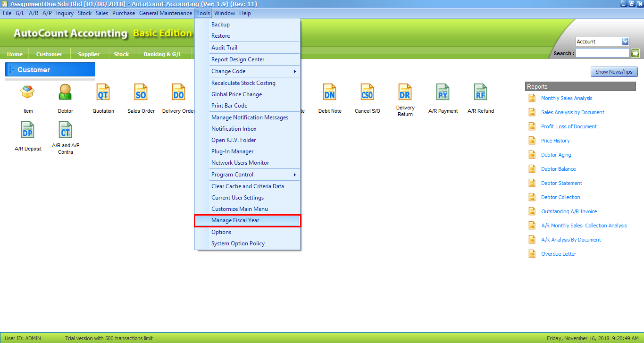This screenshot has width=644, height=343.
Task: Switch to the Stock tab
Action: (121, 54)
